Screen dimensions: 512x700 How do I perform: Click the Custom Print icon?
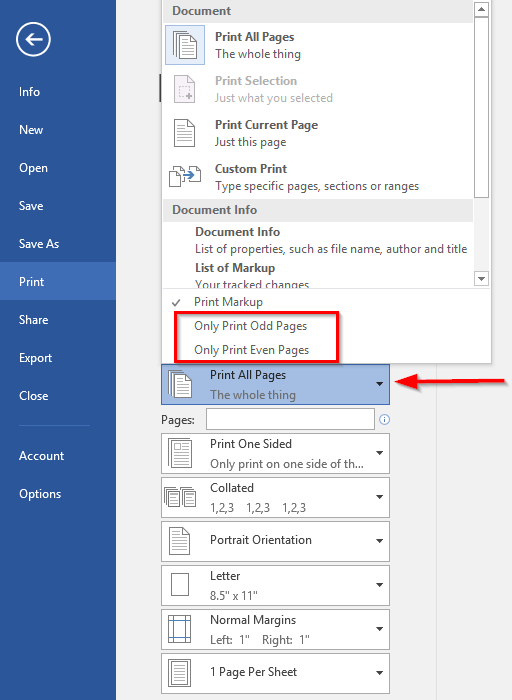pyautogui.click(x=185, y=176)
